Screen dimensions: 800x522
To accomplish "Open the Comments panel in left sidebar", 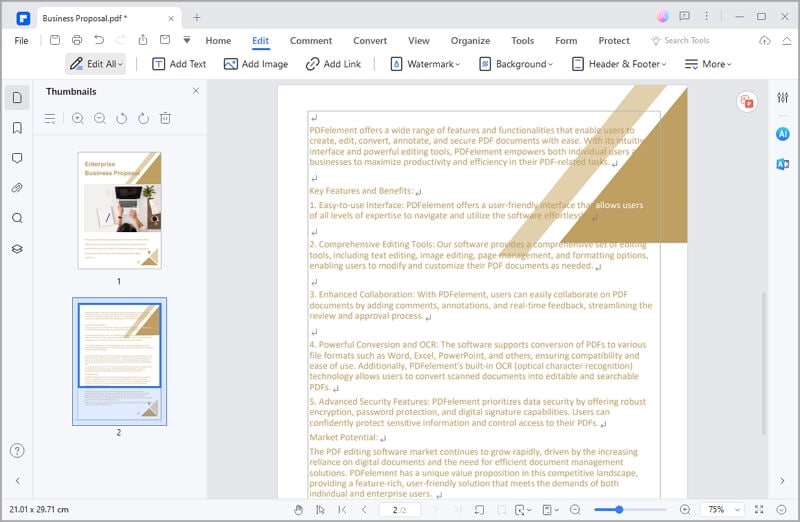I will point(17,158).
